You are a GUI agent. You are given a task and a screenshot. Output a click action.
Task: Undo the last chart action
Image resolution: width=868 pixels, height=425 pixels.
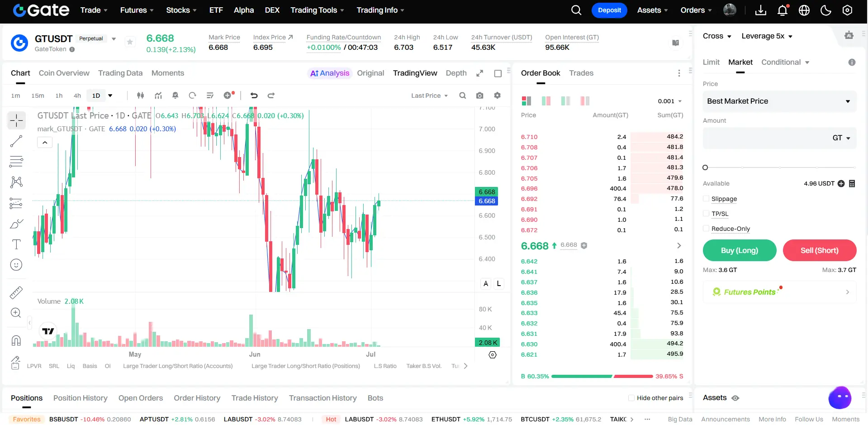point(254,96)
